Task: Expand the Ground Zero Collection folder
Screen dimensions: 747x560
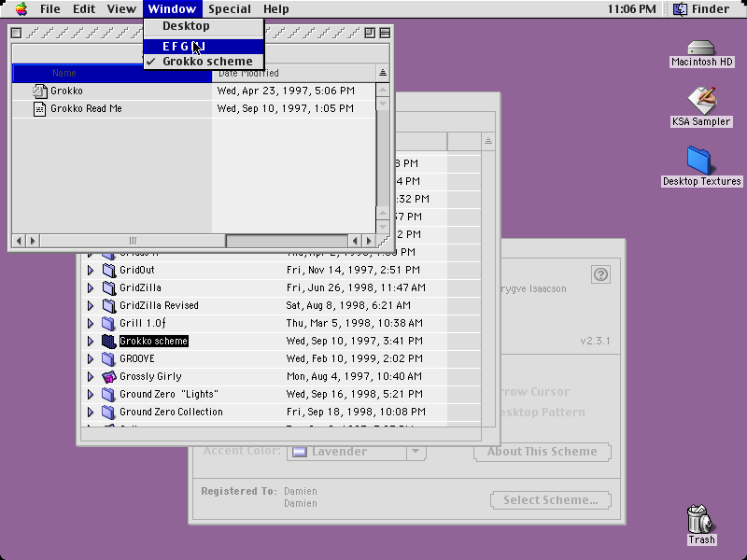Action: coord(91,412)
